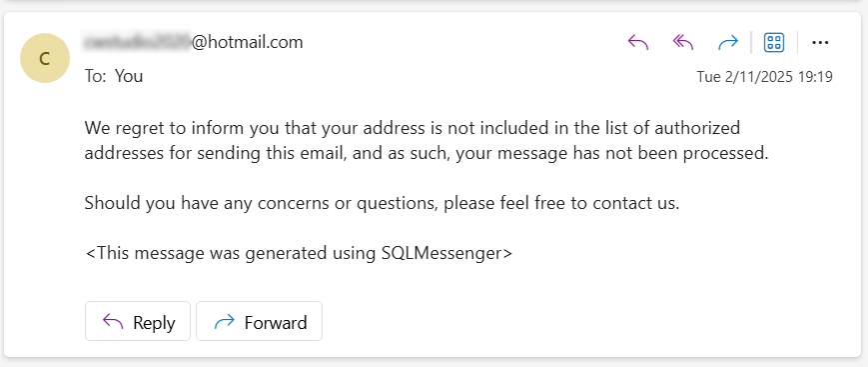Screen dimensions: 868x367
Task: Click the blue Forward arrow icon in header
Action: tap(728, 42)
